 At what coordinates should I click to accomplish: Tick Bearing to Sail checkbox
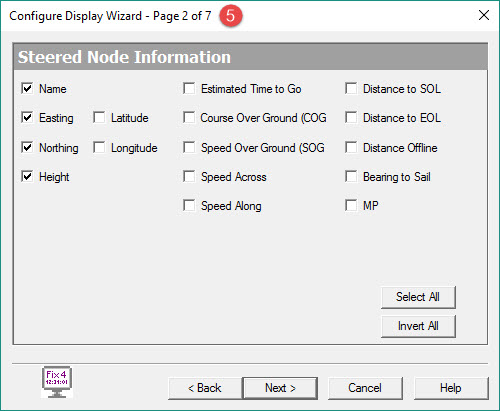pos(351,177)
